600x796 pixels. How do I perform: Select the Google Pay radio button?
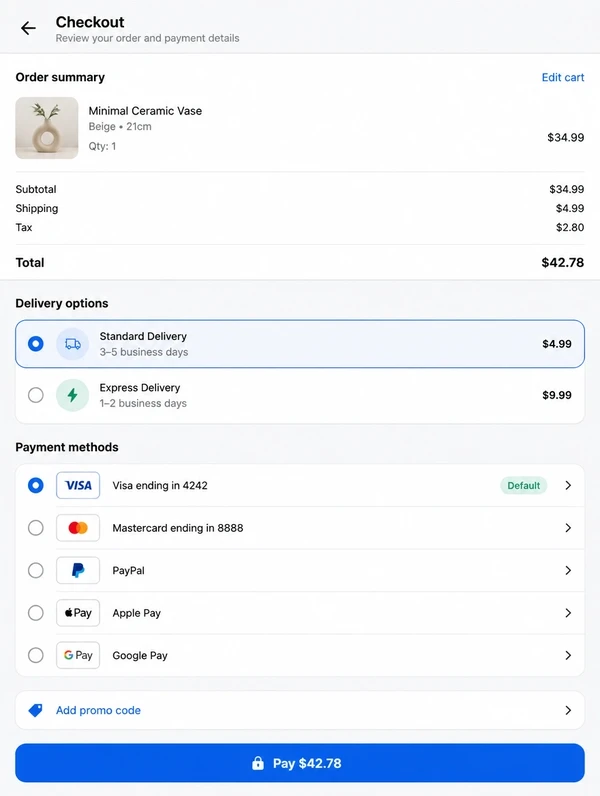click(36, 655)
